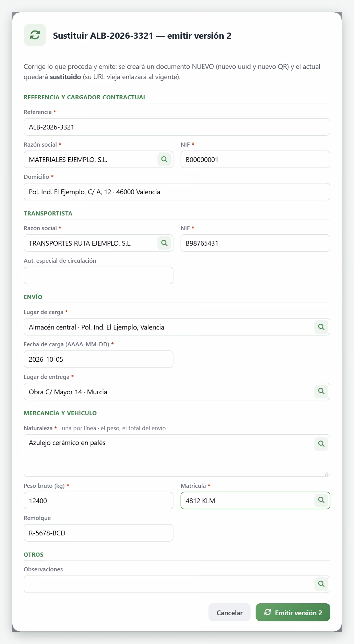The height and width of the screenshot is (644, 354).
Task: Edit the Peso bruto field 12400
Action: 98,500
